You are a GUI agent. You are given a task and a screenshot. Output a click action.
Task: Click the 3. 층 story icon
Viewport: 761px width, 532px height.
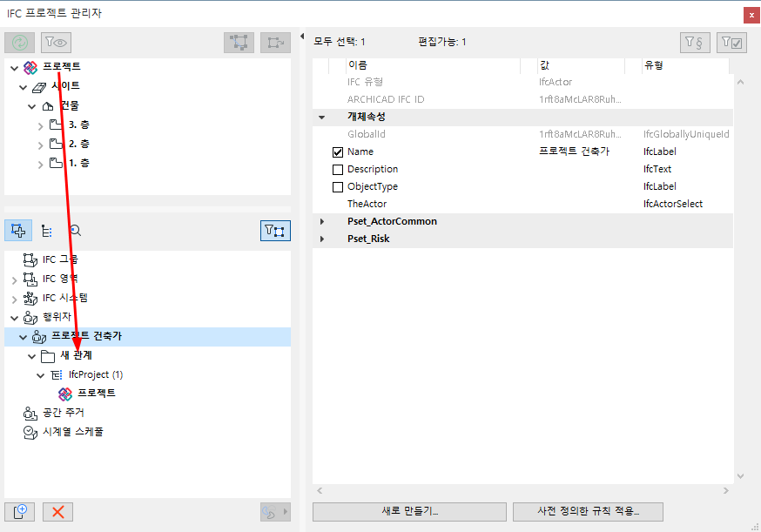(x=56, y=125)
